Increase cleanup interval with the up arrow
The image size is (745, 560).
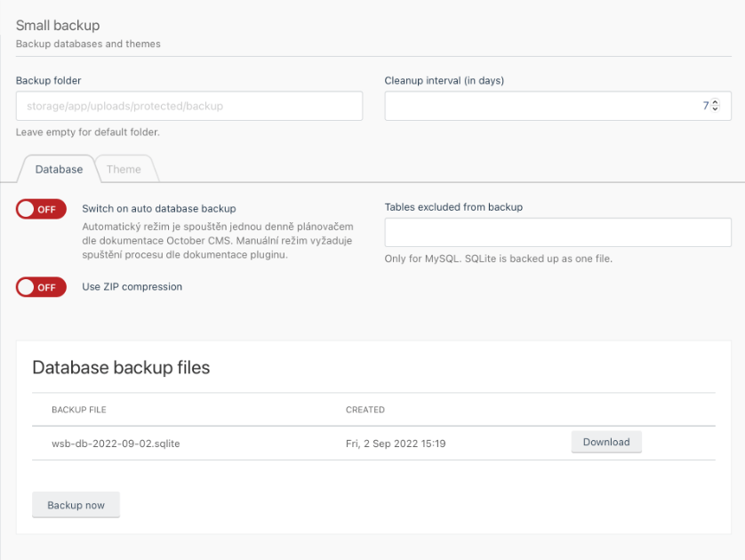715,102
